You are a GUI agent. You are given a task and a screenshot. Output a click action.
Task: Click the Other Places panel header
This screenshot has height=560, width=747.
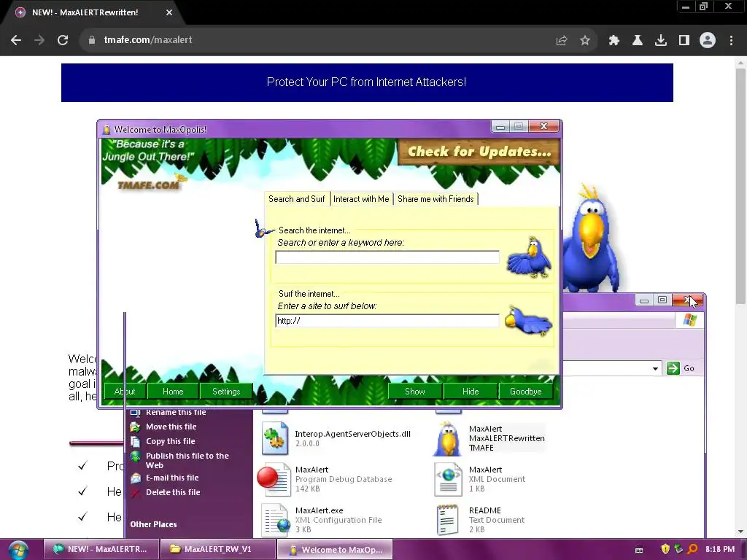point(153,524)
